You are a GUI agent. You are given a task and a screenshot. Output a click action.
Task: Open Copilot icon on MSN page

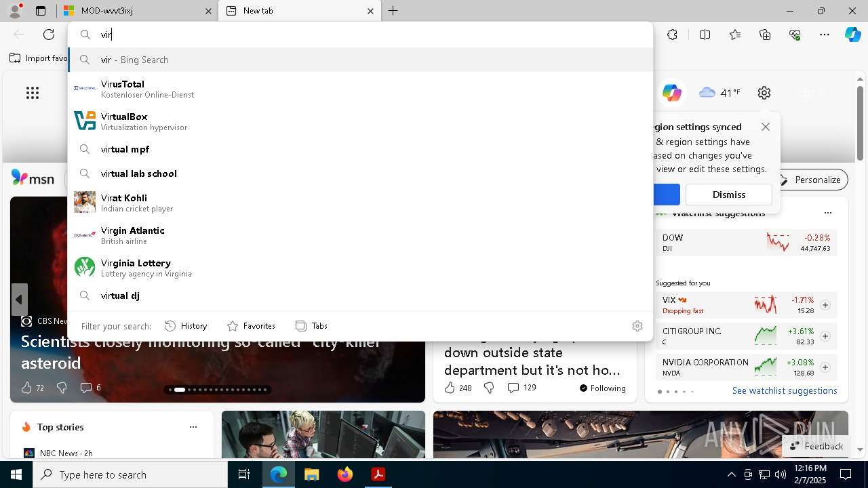click(x=672, y=93)
